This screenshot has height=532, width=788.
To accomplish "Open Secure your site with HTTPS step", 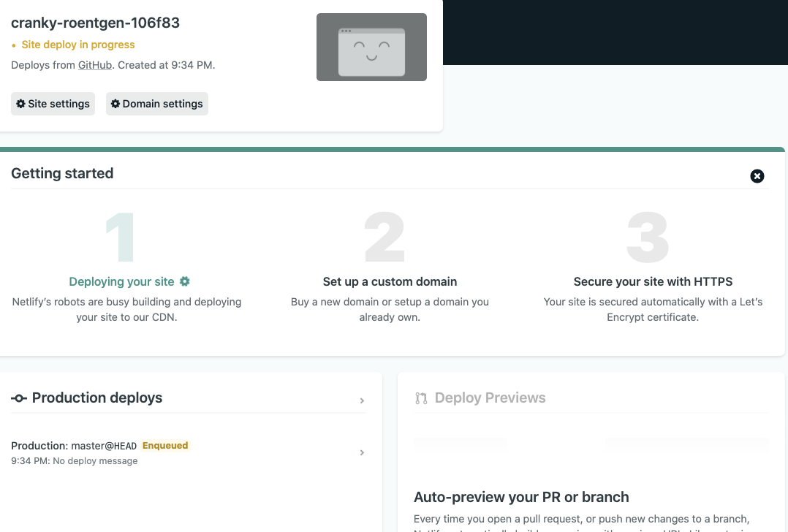I will coord(653,282).
